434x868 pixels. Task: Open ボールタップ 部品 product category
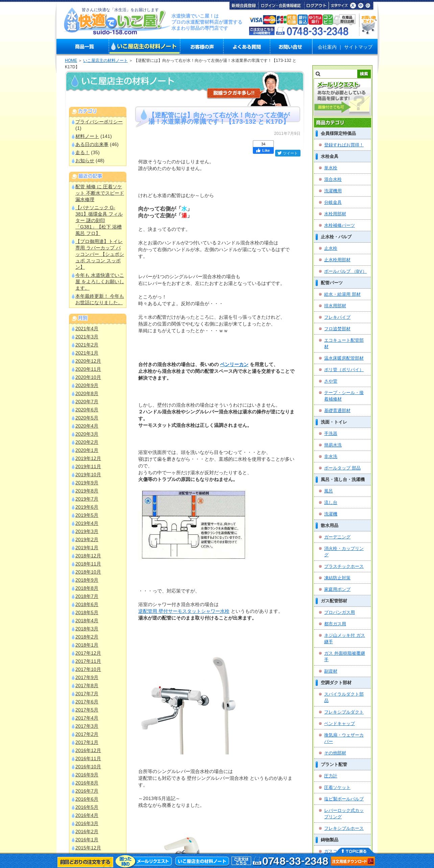click(342, 468)
